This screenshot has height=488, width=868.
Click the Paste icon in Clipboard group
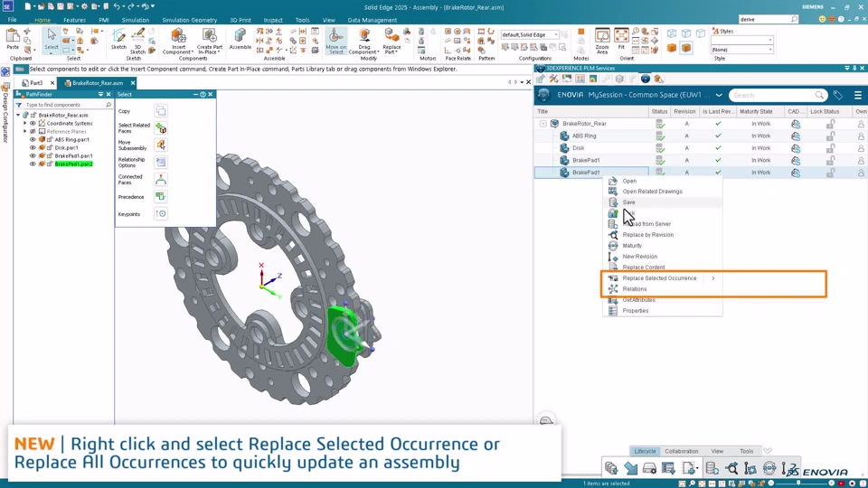point(12,37)
